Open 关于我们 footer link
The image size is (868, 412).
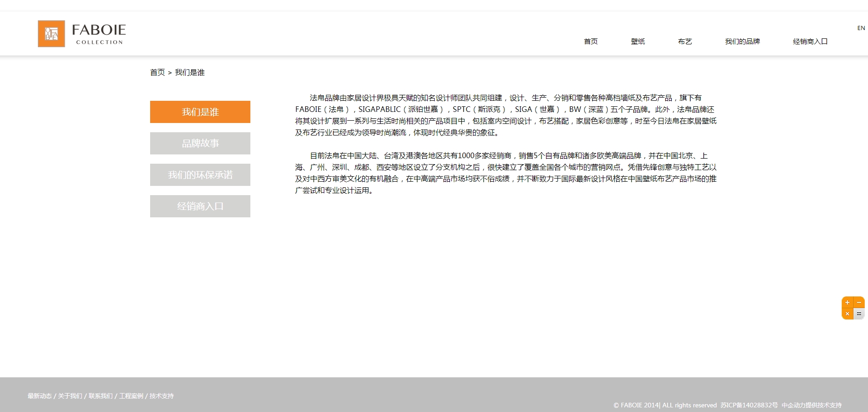[70, 396]
